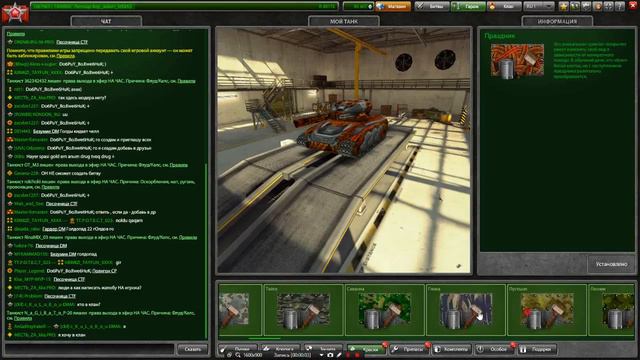This screenshot has height=360, width=640.
Task: Switch to the Припасы supplies category
Action: [409, 349]
